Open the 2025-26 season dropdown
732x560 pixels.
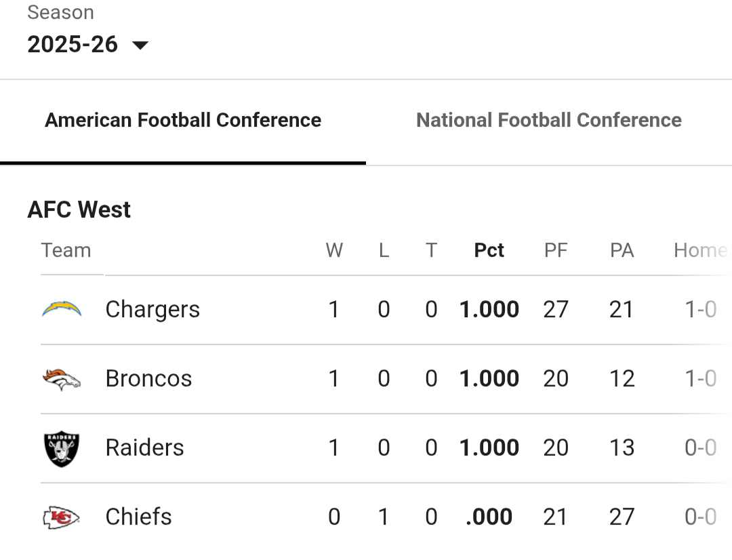(x=73, y=45)
